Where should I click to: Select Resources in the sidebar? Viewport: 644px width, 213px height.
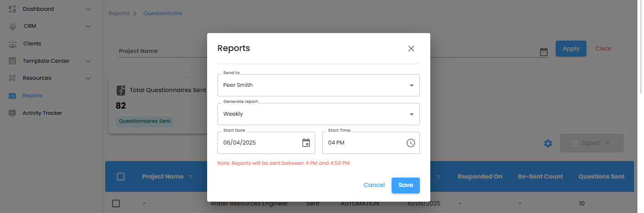37,78
